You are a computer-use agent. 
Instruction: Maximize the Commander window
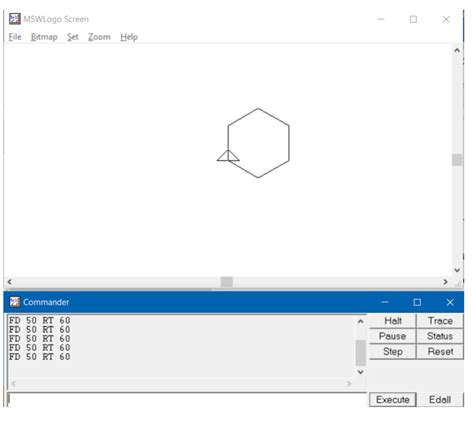pyautogui.click(x=417, y=302)
